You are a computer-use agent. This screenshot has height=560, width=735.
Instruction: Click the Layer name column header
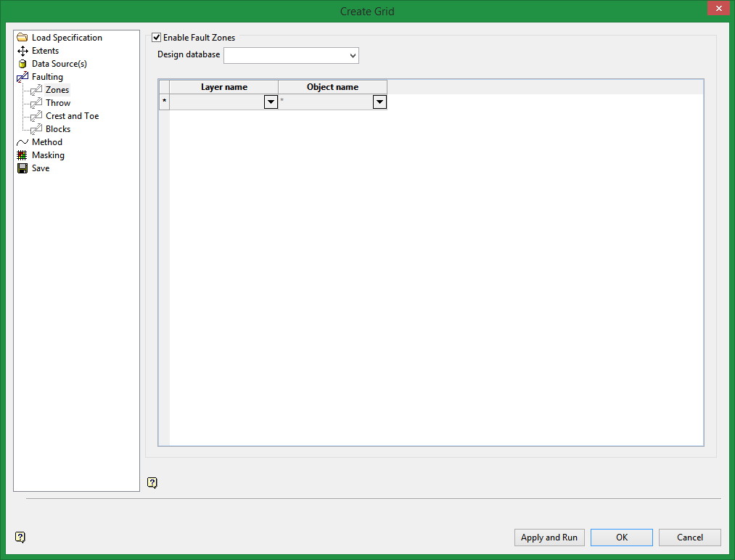pyautogui.click(x=224, y=87)
